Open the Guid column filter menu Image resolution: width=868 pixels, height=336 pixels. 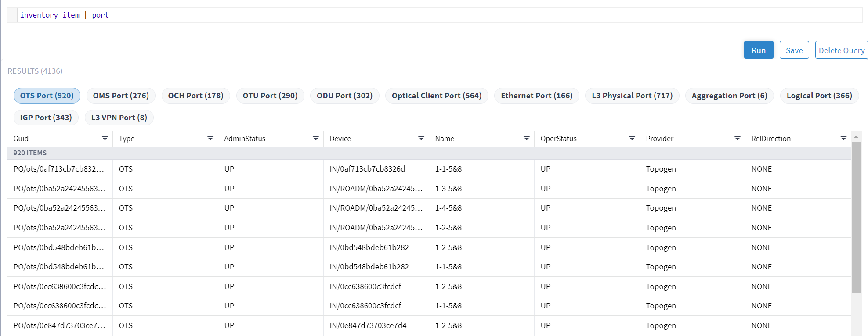tap(105, 138)
